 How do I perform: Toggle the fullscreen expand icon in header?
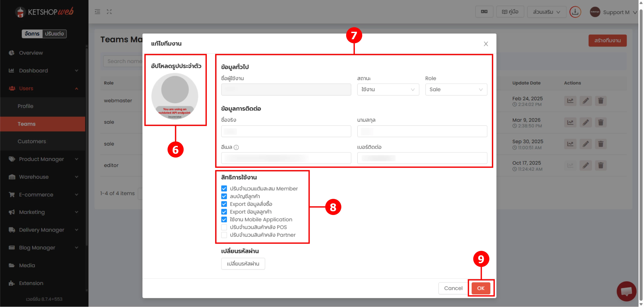coord(109,12)
